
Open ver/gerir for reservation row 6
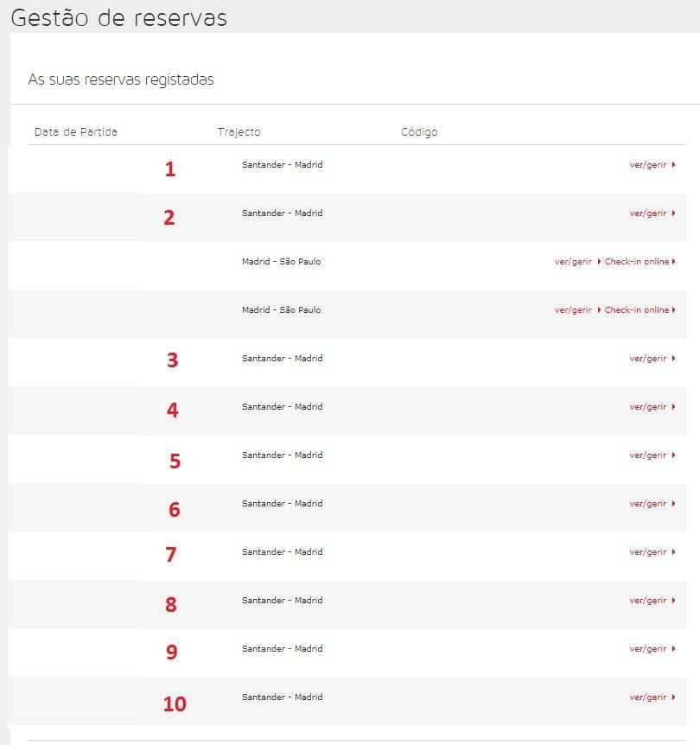(648, 504)
